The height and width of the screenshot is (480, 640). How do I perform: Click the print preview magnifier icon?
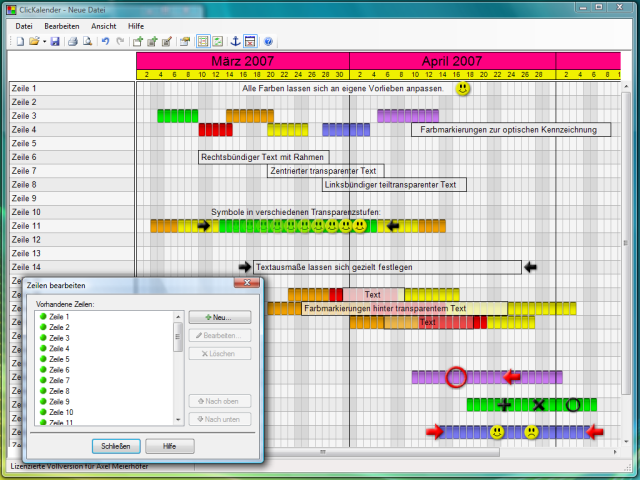pyautogui.click(x=87, y=41)
